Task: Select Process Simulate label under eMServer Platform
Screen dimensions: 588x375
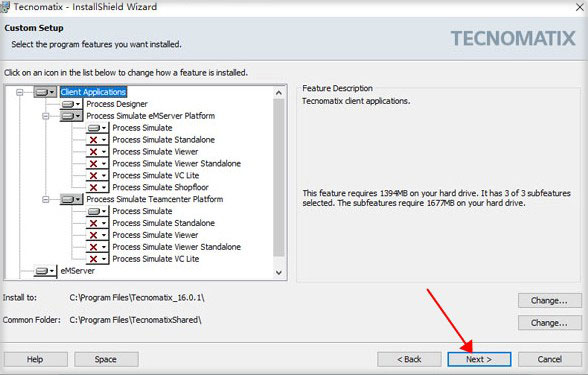Action: (142, 128)
